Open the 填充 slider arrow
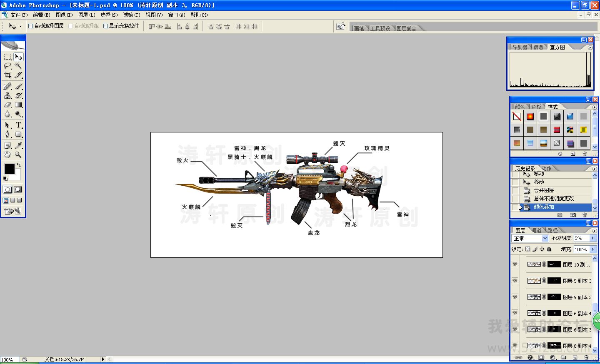 592,249
